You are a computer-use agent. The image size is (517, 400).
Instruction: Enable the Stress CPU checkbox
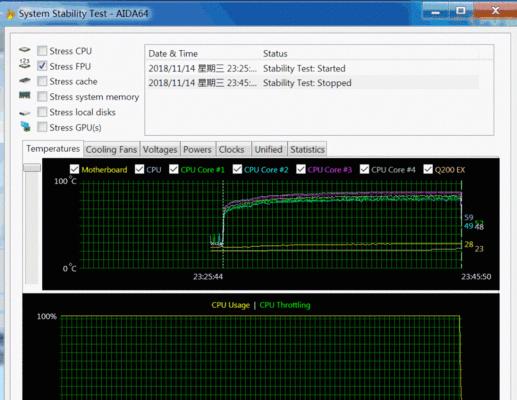[42, 51]
